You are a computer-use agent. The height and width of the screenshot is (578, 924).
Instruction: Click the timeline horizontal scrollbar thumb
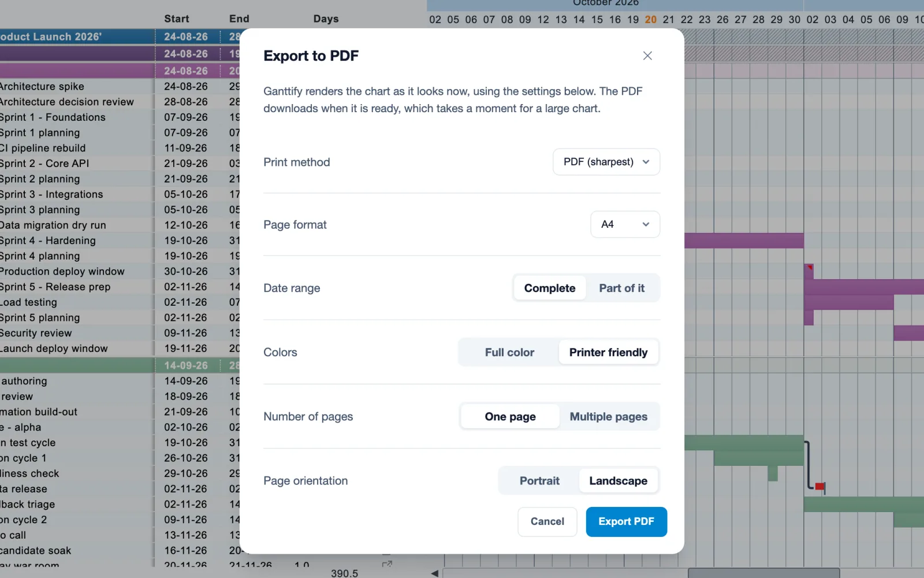pos(763,573)
